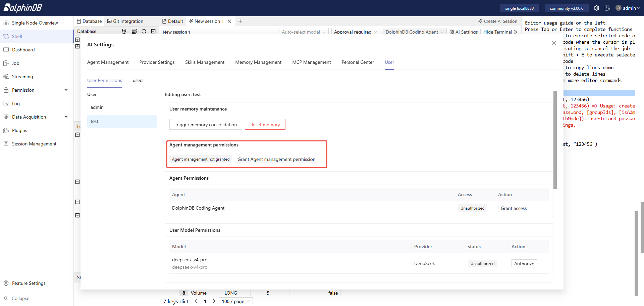The height and width of the screenshot is (306, 644).
Task: Switch to Personal Center tab
Action: coord(358,62)
